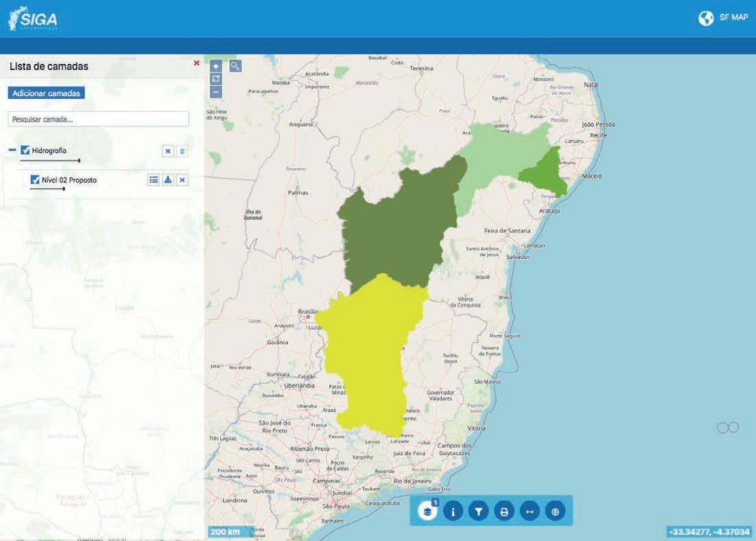Image resolution: width=756 pixels, height=541 pixels.
Task: Reorder the Hidrografia group arrows icon
Action: point(182,151)
